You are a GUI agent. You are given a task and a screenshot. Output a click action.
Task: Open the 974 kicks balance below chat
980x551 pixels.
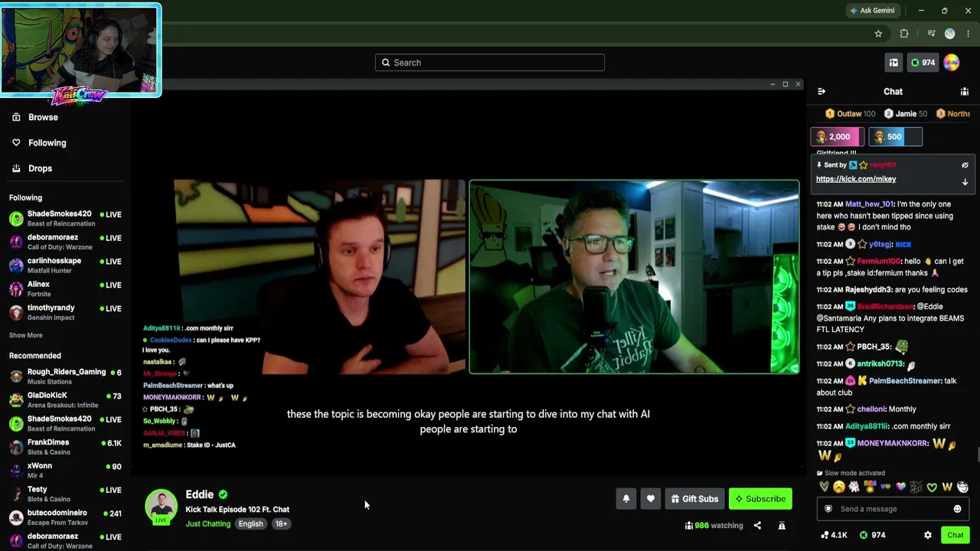(x=873, y=535)
